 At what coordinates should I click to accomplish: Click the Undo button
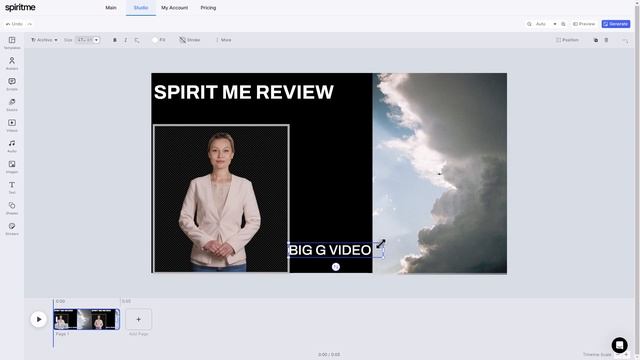(14, 24)
